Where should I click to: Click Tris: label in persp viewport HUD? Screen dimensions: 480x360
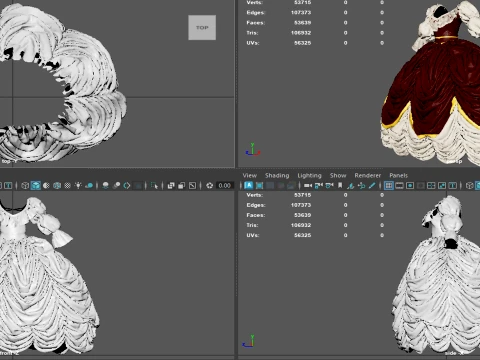(x=252, y=33)
